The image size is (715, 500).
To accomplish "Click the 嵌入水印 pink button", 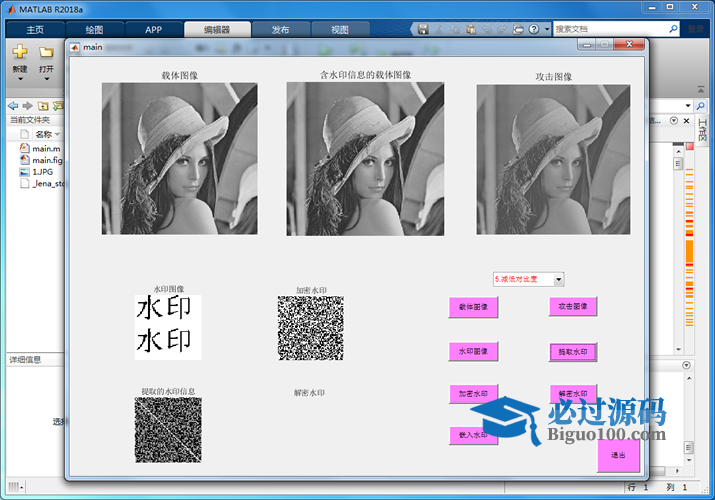I will pos(473,435).
